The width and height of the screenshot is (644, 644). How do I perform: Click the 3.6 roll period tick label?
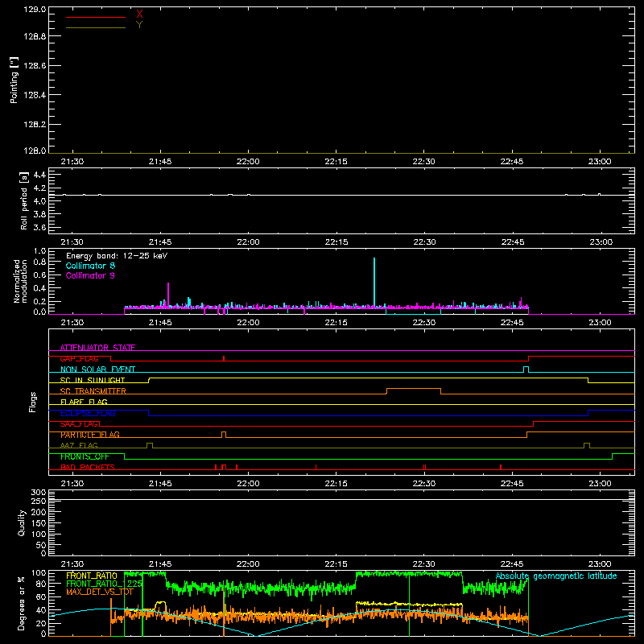click(x=39, y=227)
